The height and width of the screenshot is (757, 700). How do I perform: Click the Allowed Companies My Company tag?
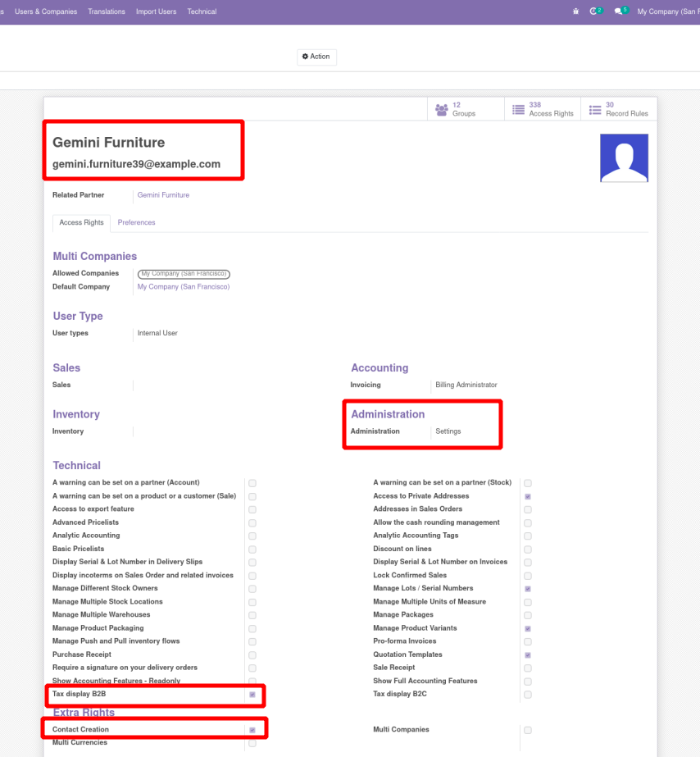pyautogui.click(x=184, y=274)
